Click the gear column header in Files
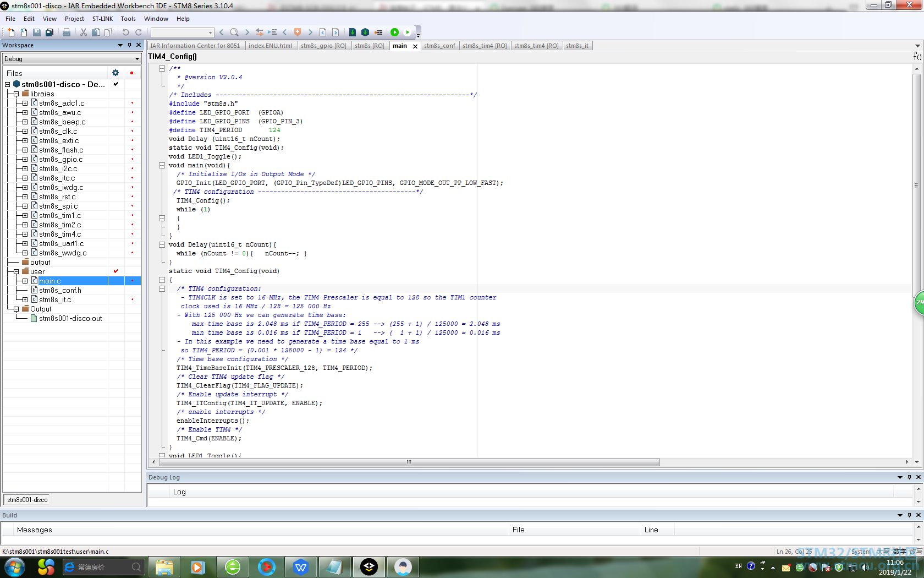The height and width of the screenshot is (578, 924). click(x=116, y=73)
